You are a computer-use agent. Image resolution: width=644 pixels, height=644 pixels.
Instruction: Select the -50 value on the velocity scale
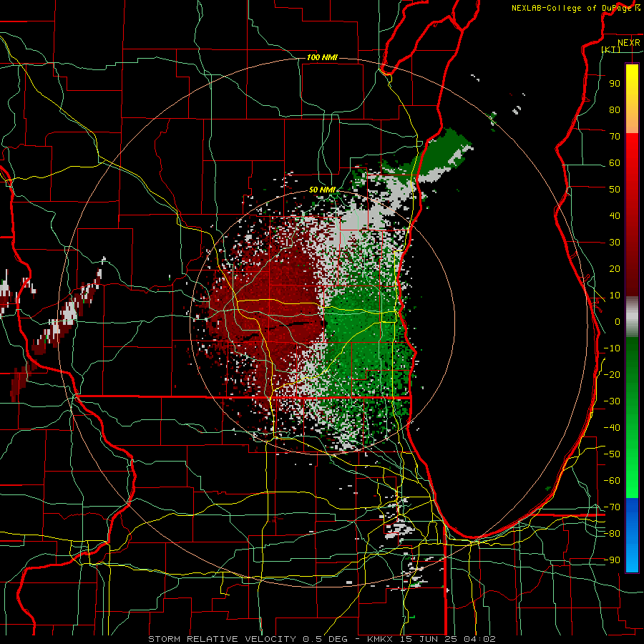[612, 454]
